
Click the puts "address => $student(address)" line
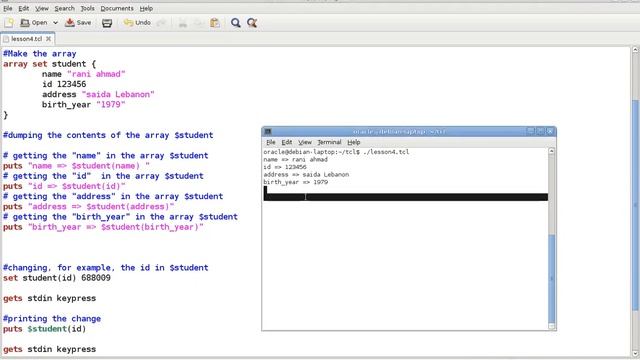click(x=89, y=207)
